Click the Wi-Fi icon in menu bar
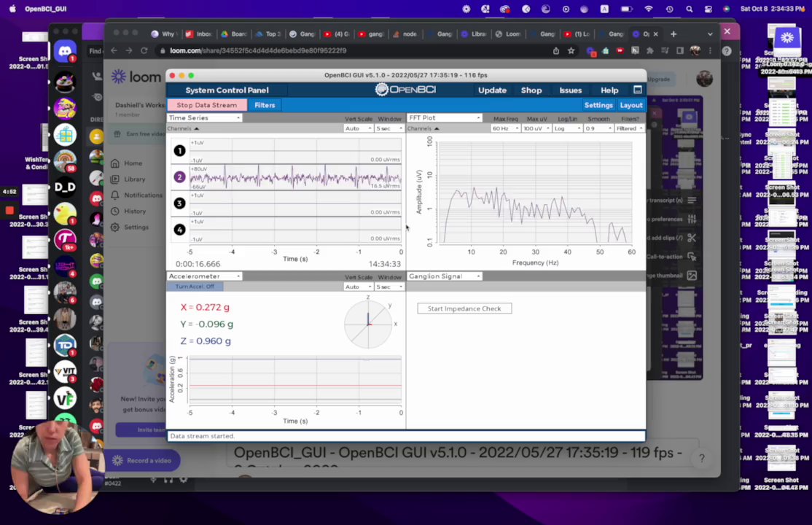This screenshot has width=812, height=525. 648,9
